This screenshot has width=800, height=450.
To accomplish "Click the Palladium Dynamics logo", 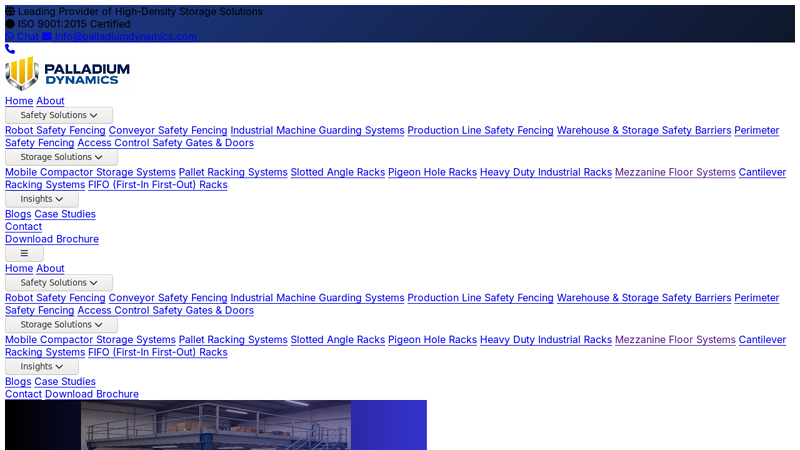I will pos(68,74).
